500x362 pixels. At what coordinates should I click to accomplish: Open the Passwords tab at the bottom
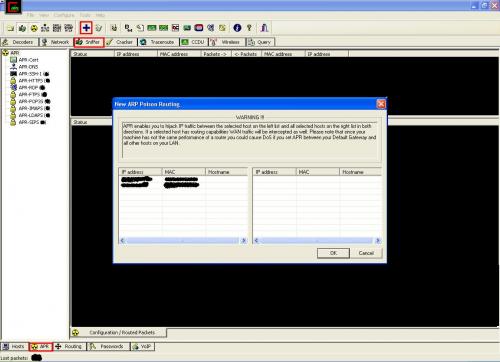click(x=108, y=347)
